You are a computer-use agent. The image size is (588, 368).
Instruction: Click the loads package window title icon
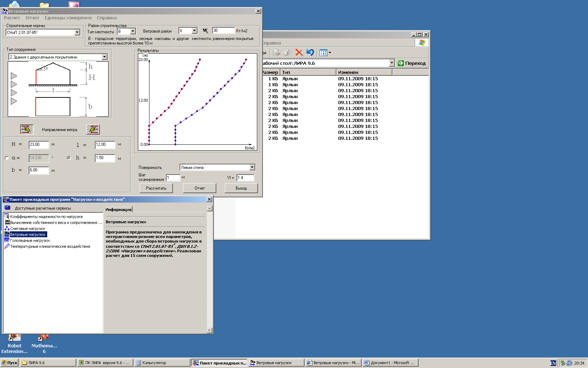tap(6, 199)
